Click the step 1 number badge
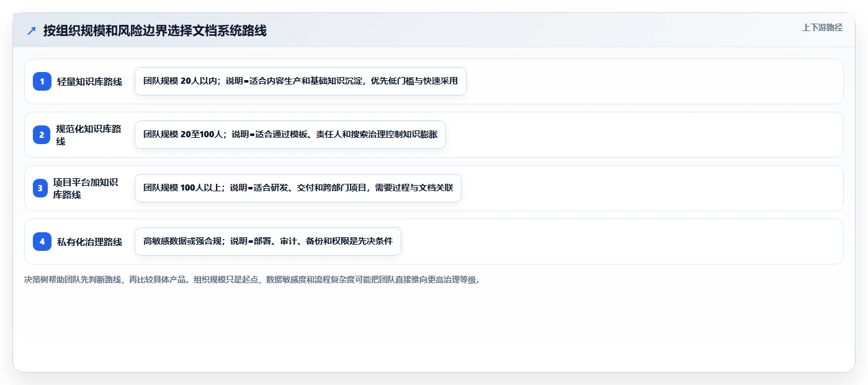This screenshot has height=385, width=868. point(42,81)
